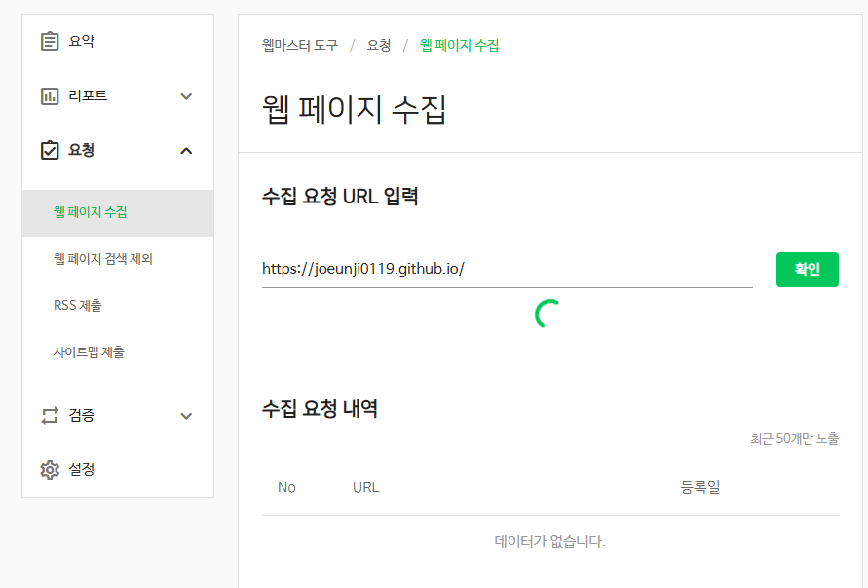Open the 요약 menu label
This screenshot has height=588, width=868.
(x=82, y=42)
